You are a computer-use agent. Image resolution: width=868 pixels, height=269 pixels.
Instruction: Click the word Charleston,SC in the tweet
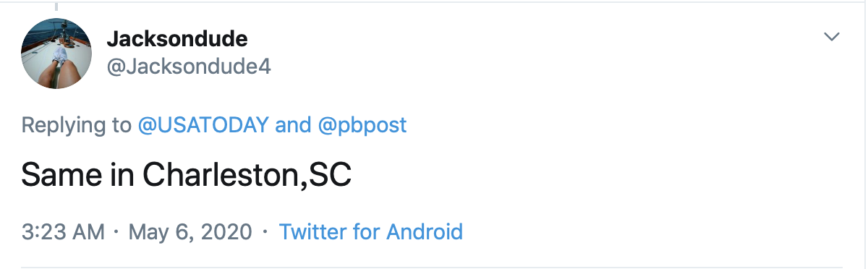[x=247, y=176]
